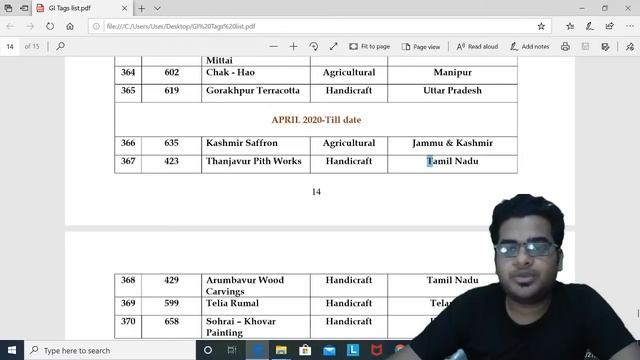Click the page number field showing 14

pyautogui.click(x=10, y=47)
